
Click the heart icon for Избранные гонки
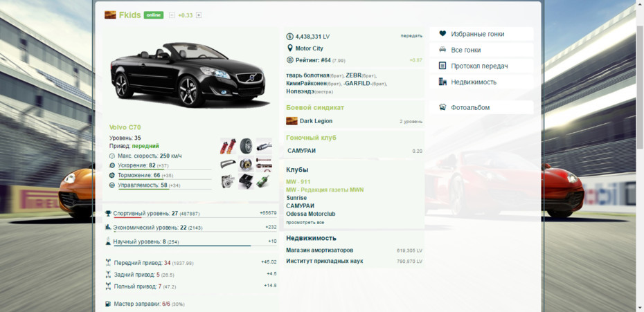[x=442, y=34]
